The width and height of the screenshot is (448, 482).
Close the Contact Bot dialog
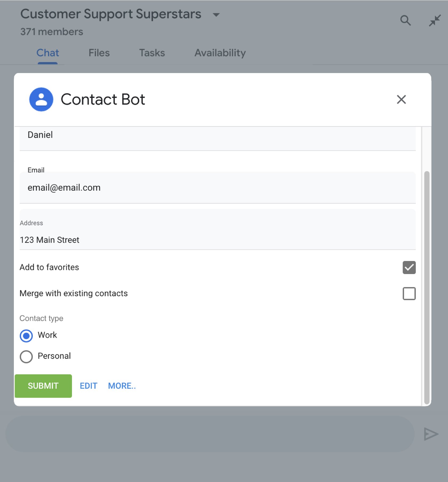point(401,99)
